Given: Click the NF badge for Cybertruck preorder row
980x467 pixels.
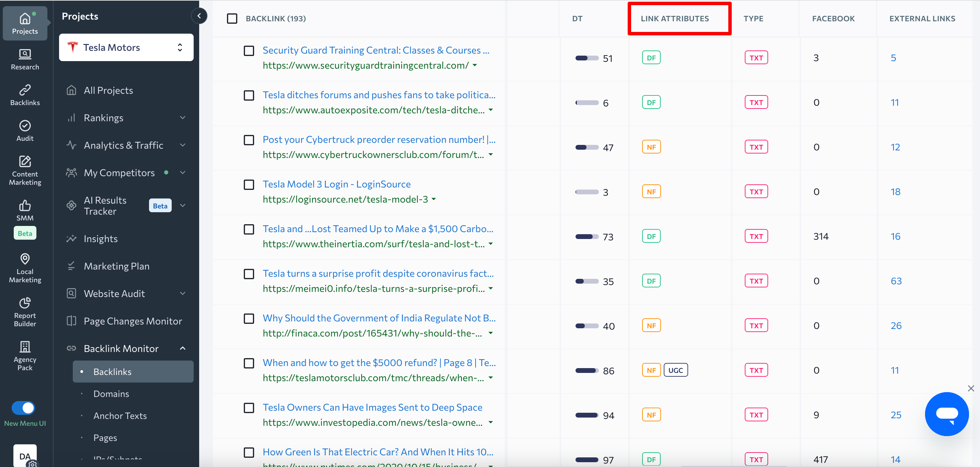Looking at the screenshot, I should pyautogui.click(x=651, y=147).
